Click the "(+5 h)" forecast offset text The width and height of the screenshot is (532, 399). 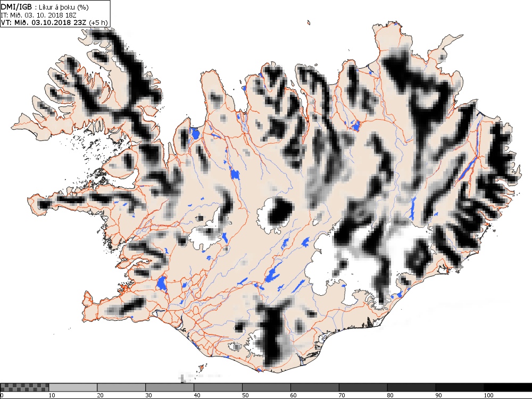click(x=98, y=23)
